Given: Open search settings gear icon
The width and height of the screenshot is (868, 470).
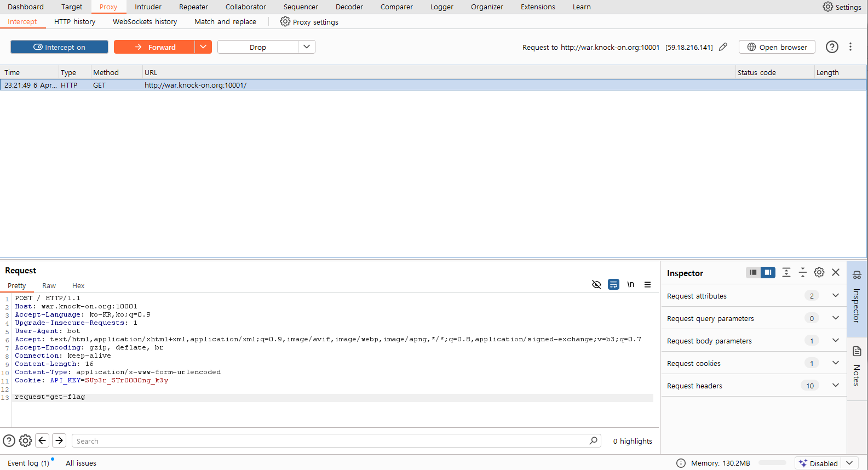Looking at the screenshot, I should [x=25, y=440].
